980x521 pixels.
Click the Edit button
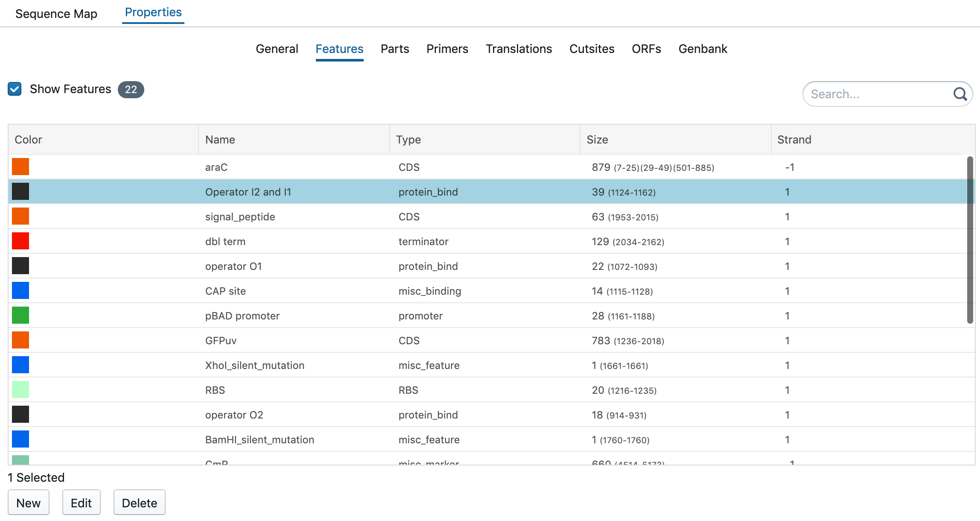[81, 503]
